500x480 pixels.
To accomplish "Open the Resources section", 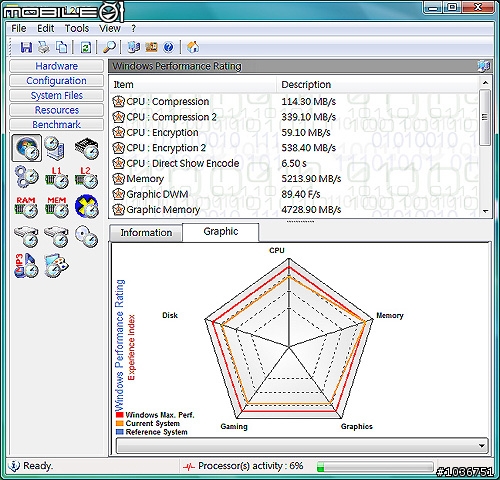I will pyautogui.click(x=56, y=110).
